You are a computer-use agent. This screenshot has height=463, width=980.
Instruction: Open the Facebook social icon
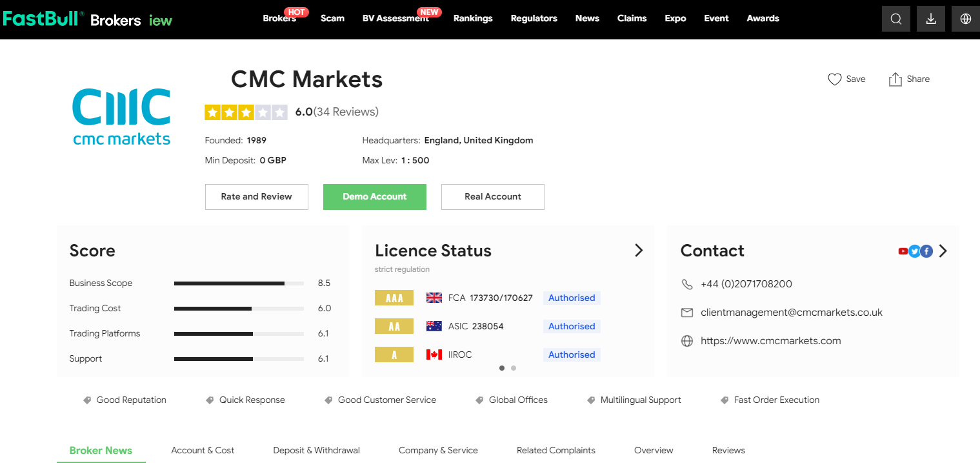click(926, 251)
